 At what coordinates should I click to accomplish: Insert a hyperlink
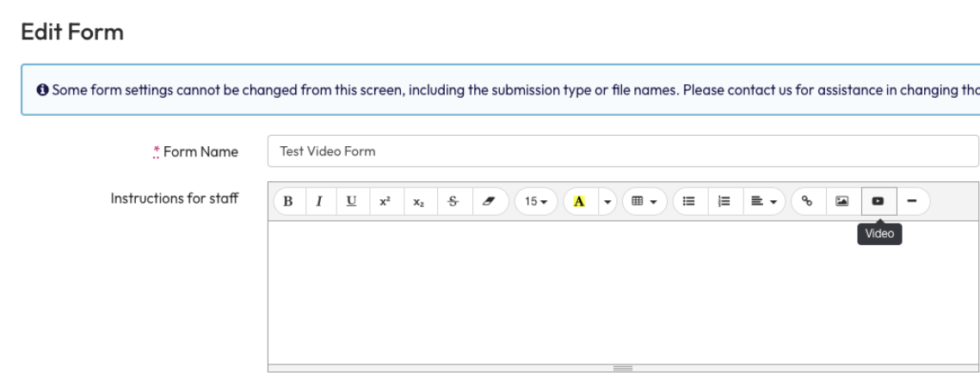click(x=808, y=201)
